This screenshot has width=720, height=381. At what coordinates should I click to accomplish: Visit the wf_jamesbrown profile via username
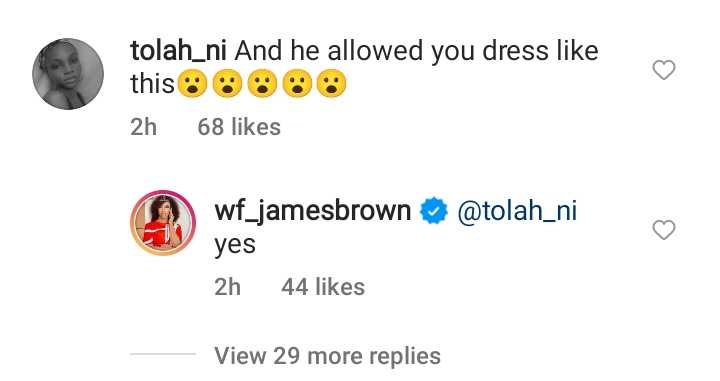[313, 212]
